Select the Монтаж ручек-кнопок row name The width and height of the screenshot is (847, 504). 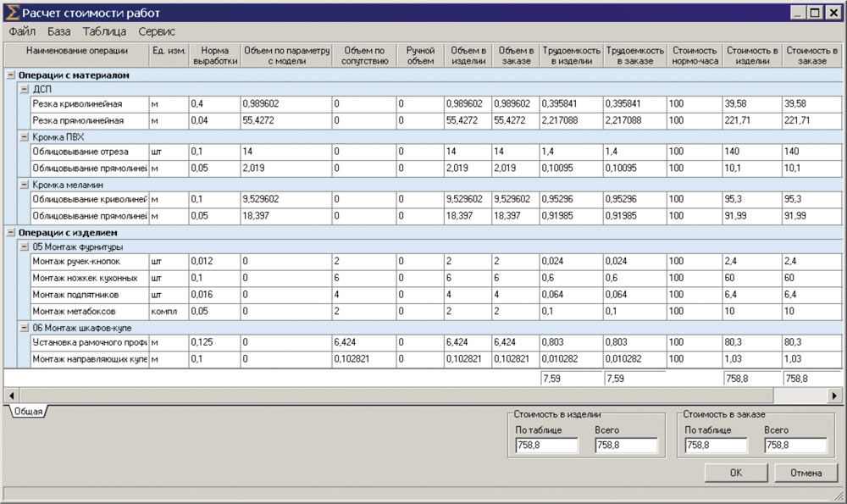pyautogui.click(x=89, y=262)
